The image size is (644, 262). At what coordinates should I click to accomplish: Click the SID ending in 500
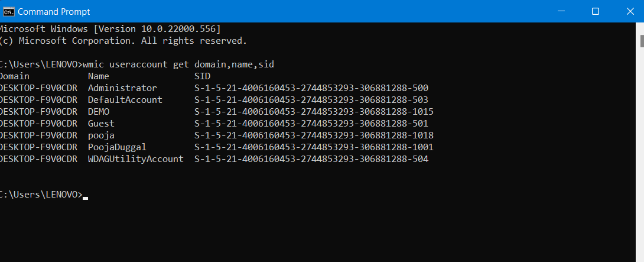pyautogui.click(x=311, y=88)
